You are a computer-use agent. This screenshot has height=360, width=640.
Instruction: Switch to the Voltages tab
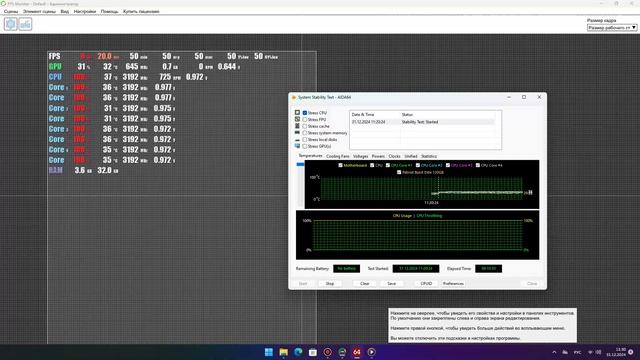pyautogui.click(x=360, y=156)
